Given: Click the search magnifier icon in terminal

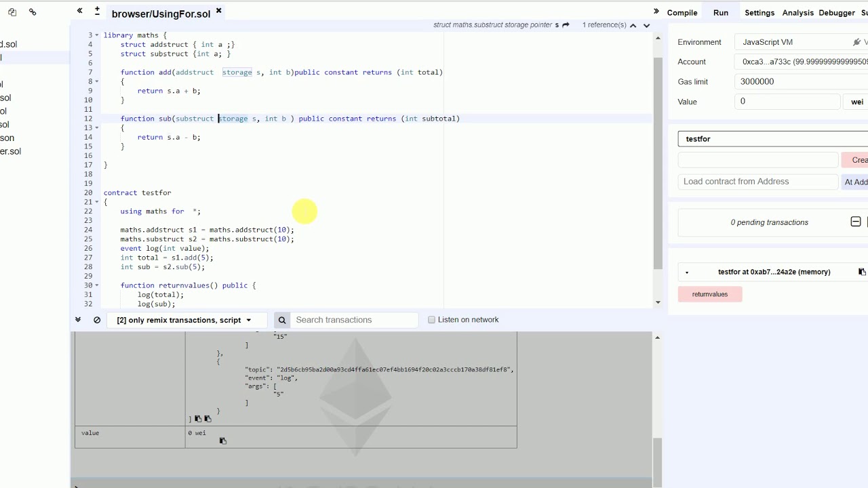Looking at the screenshot, I should (282, 320).
